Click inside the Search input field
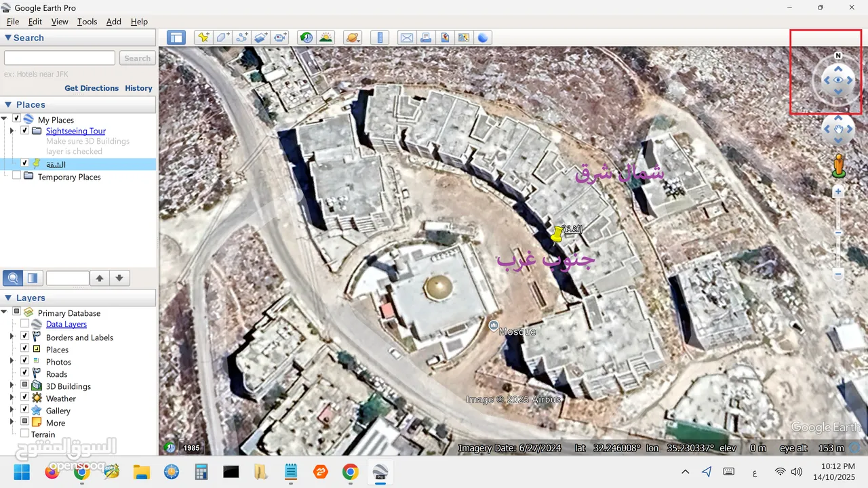The image size is (868, 488). 60,58
